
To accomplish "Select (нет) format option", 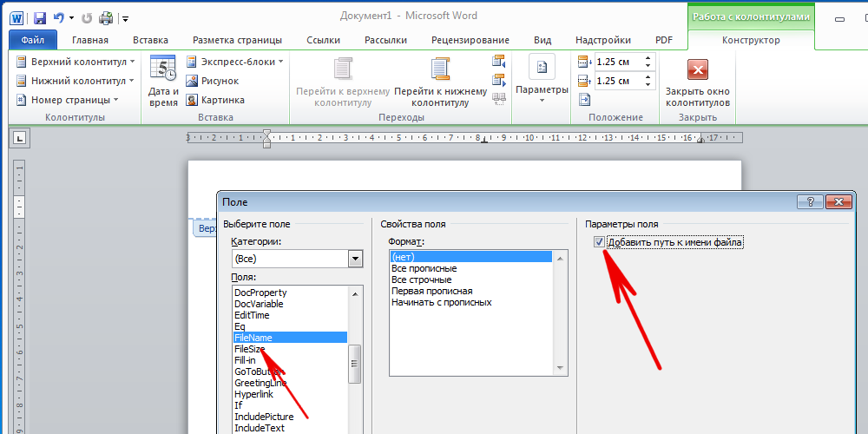I will pyautogui.click(x=471, y=257).
